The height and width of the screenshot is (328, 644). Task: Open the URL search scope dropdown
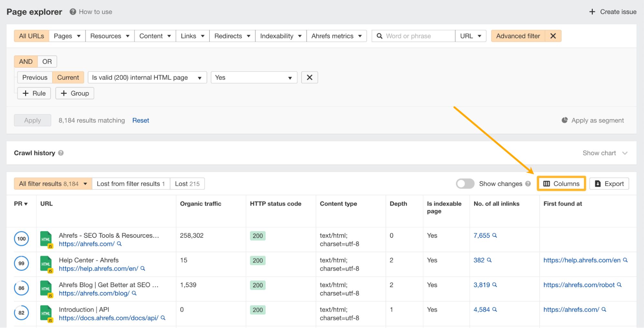tap(471, 36)
